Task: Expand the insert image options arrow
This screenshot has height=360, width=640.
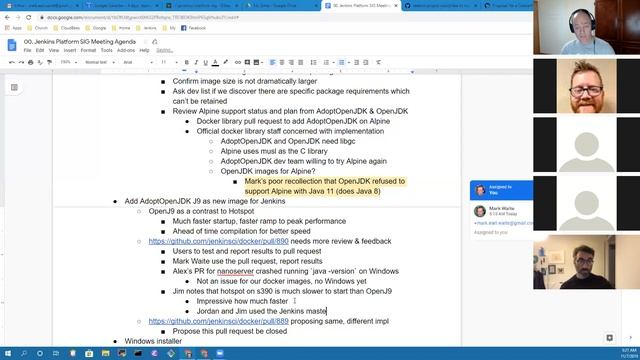Action: click(x=262, y=62)
